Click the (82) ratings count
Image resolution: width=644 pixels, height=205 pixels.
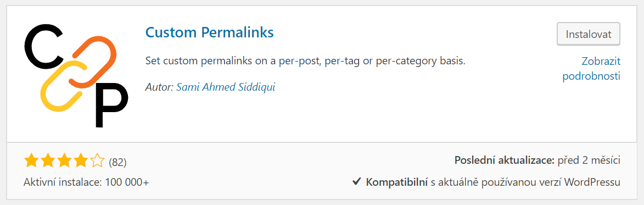tap(117, 162)
